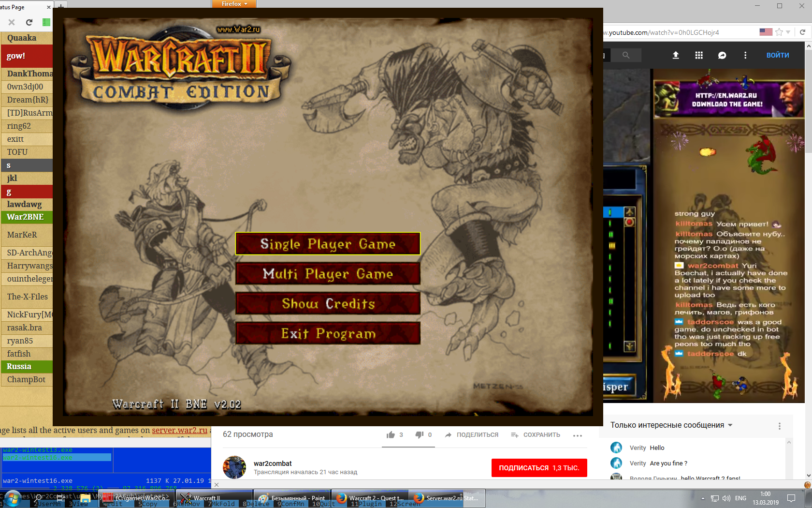Click the YouTube URL address field

coord(679,32)
